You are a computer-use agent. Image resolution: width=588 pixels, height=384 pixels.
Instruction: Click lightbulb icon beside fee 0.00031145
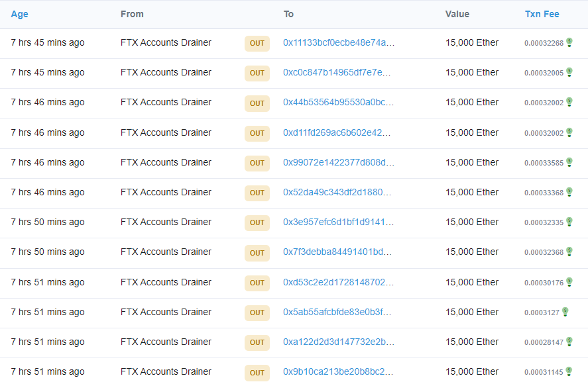click(x=569, y=371)
